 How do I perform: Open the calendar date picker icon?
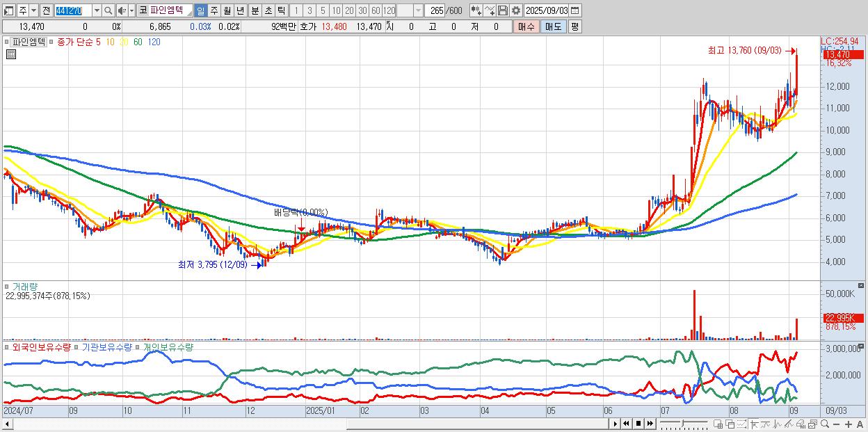coord(575,11)
